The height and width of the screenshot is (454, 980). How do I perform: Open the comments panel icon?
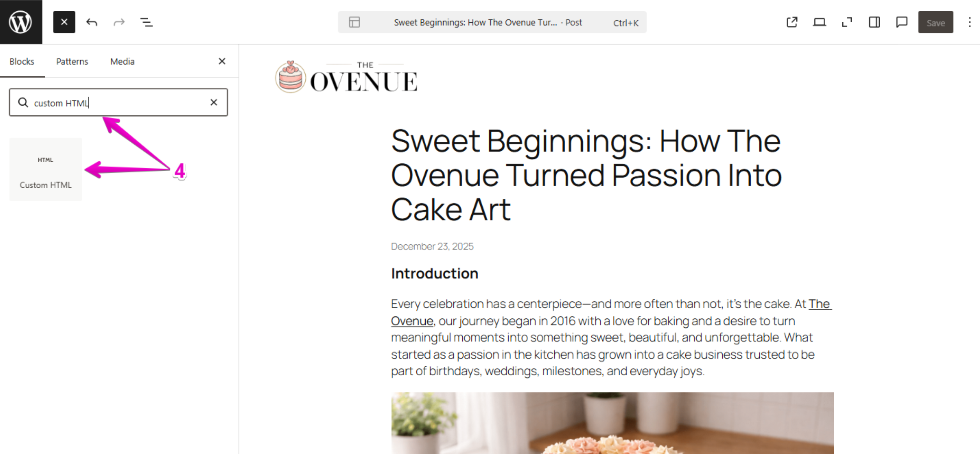[902, 22]
